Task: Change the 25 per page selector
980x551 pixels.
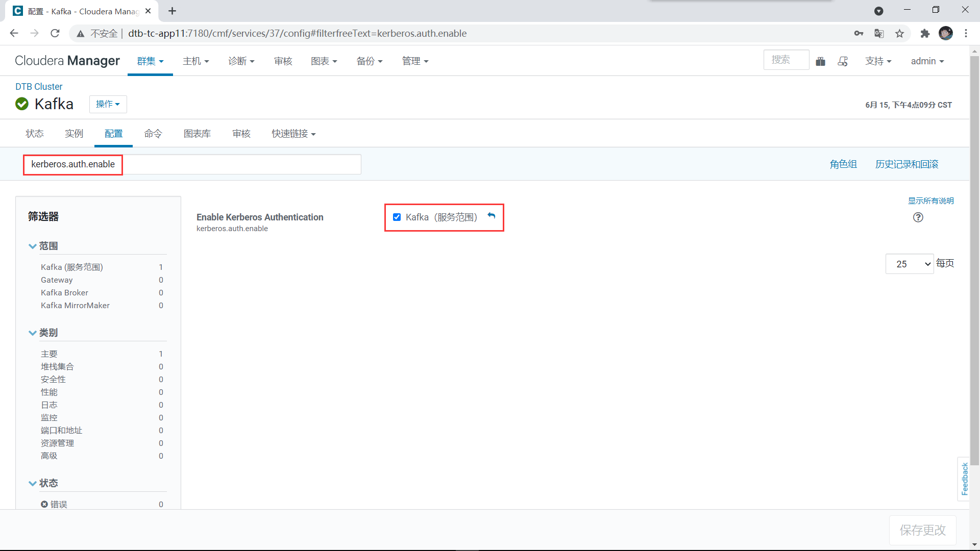Action: [x=909, y=264]
